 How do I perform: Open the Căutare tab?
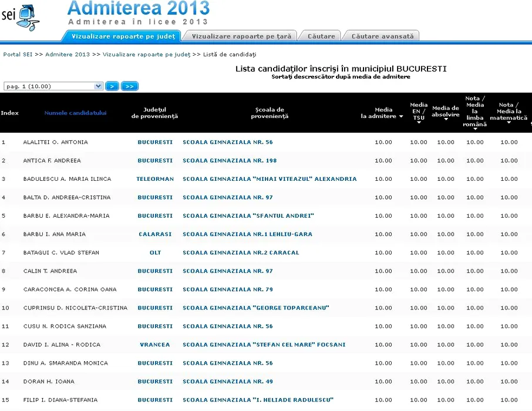(321, 36)
